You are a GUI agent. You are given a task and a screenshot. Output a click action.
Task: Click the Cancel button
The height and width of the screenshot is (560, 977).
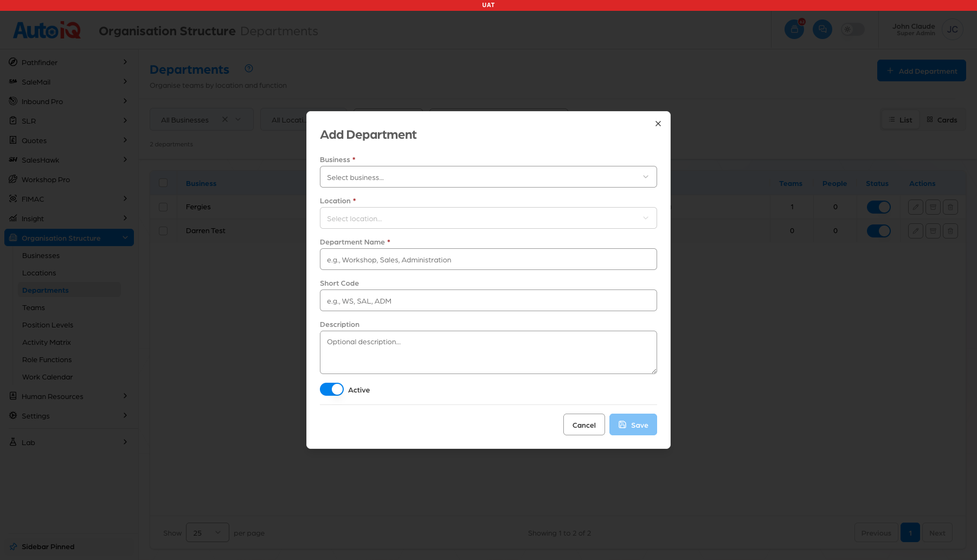(x=584, y=424)
